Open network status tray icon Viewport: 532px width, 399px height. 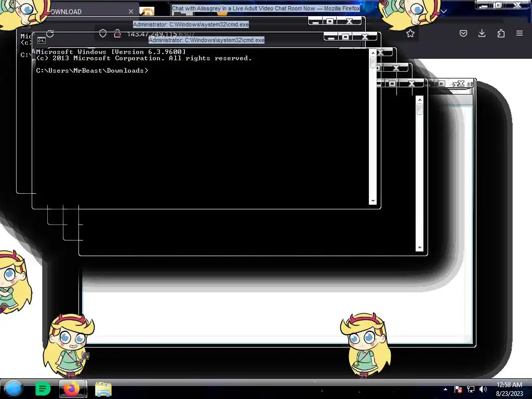coord(471,389)
